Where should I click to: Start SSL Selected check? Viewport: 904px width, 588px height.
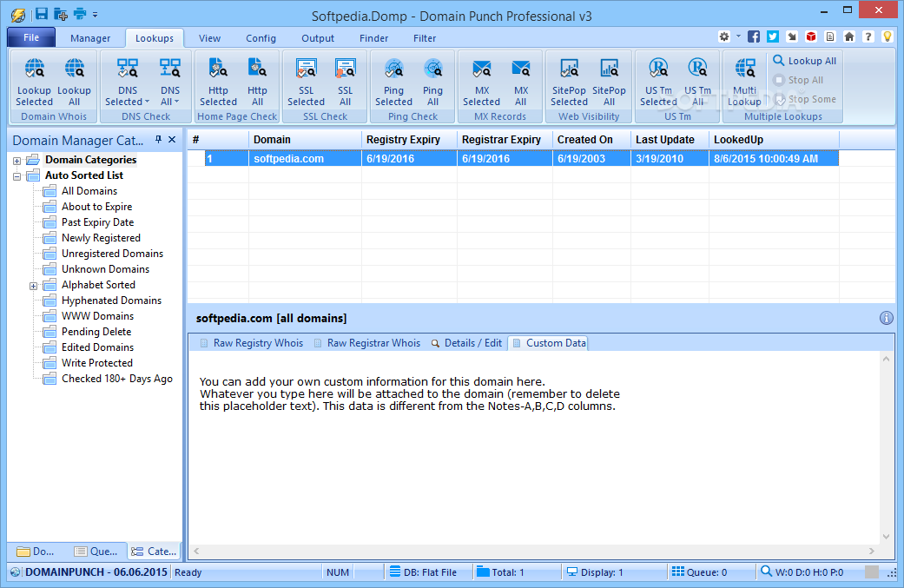click(x=307, y=83)
